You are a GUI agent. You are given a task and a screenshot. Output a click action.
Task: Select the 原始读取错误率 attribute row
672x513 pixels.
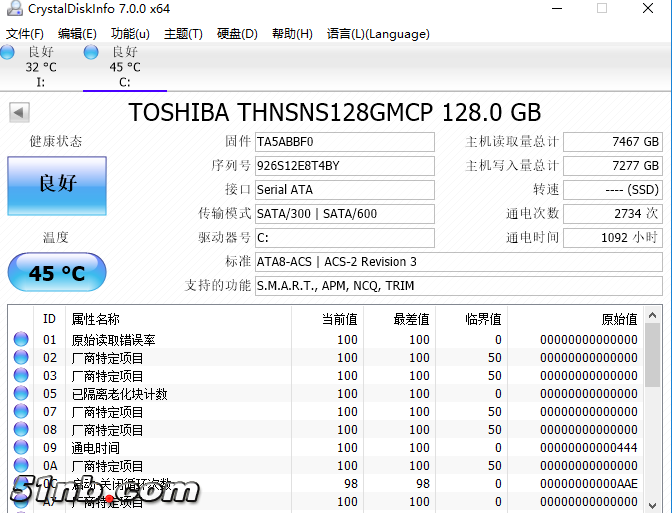coord(326,339)
